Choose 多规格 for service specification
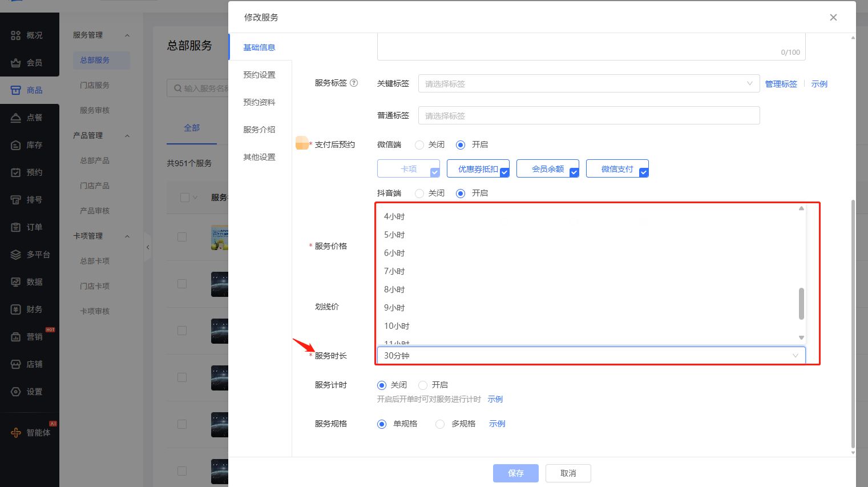The image size is (868, 487). click(440, 424)
